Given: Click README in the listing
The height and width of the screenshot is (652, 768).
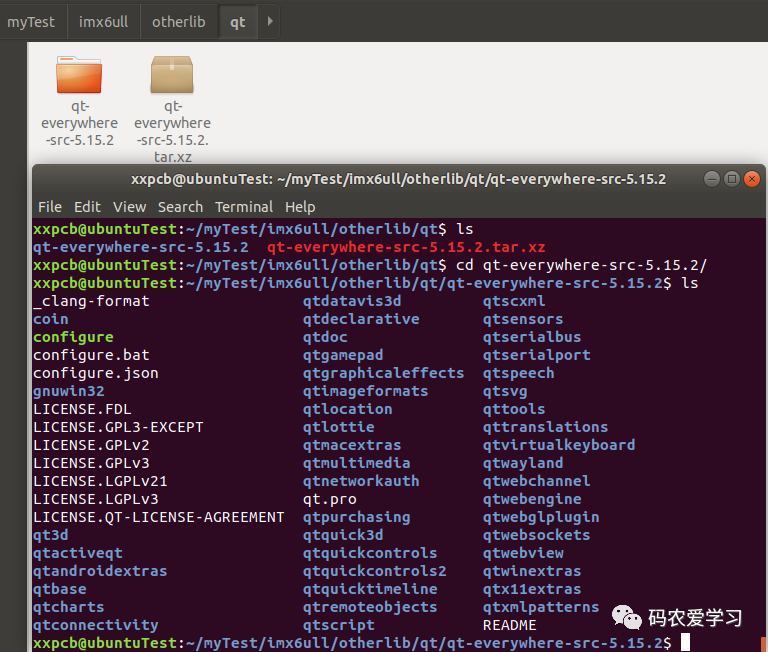Looking at the screenshot, I should [x=509, y=625].
